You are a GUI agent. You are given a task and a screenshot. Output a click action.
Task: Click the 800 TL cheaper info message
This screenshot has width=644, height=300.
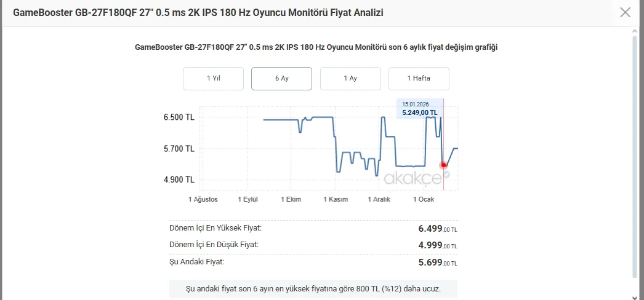tap(313, 288)
